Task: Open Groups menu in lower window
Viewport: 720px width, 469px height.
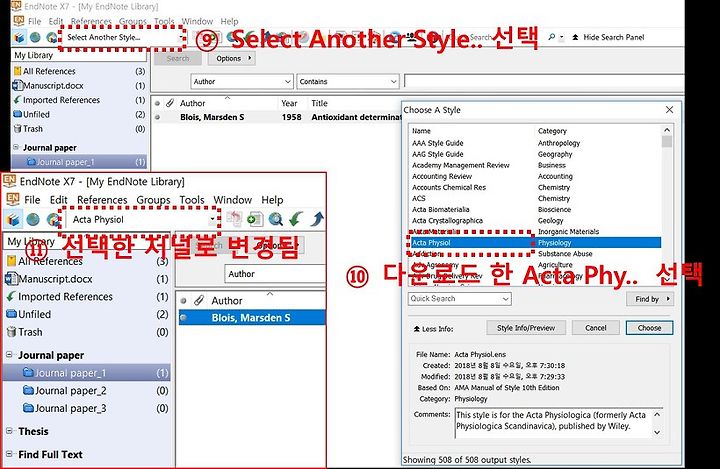Action: [153, 200]
